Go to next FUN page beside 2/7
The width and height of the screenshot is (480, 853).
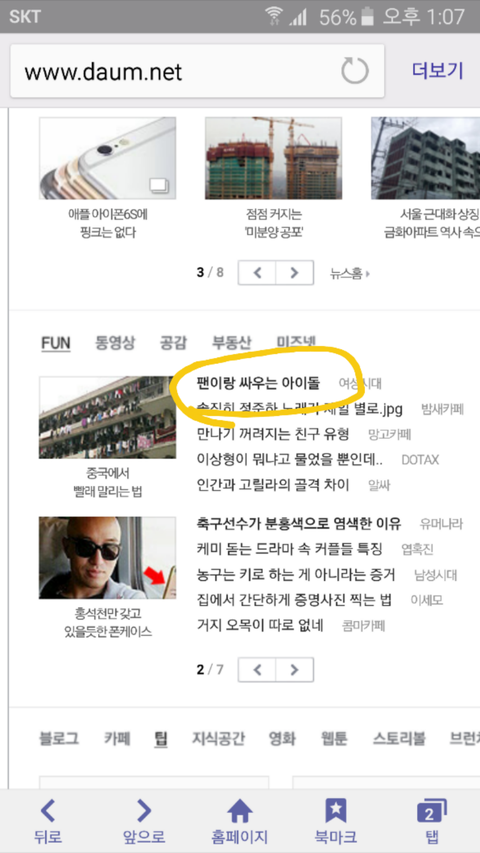coord(294,669)
